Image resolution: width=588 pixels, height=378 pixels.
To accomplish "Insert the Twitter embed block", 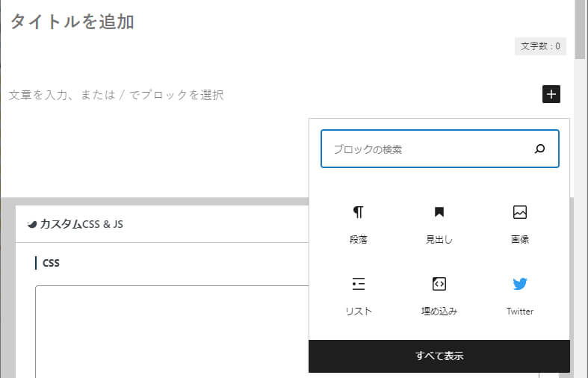I will tap(520, 297).
